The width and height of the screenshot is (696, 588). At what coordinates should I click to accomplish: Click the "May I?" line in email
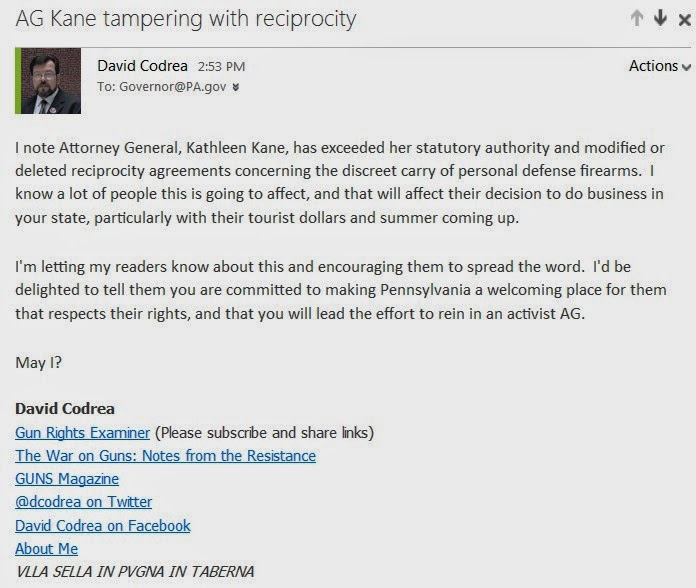point(39,363)
